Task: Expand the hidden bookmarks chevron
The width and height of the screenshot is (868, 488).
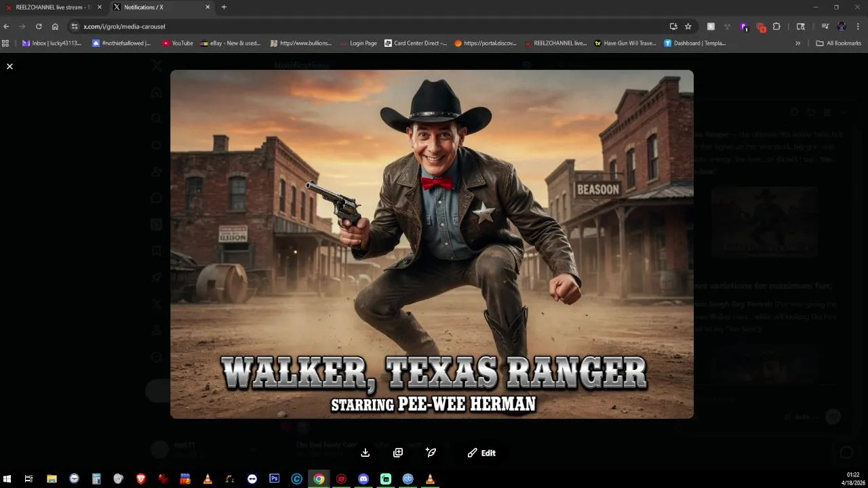Action: tap(797, 43)
